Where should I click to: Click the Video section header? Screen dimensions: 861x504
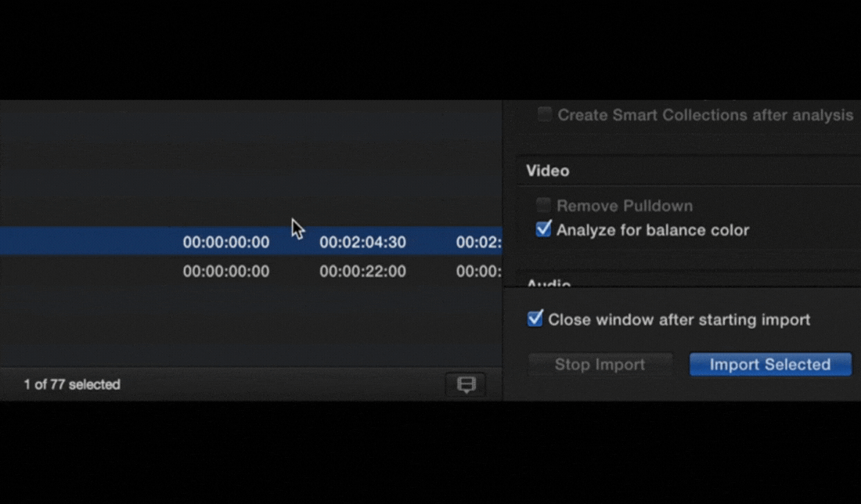pyautogui.click(x=548, y=171)
